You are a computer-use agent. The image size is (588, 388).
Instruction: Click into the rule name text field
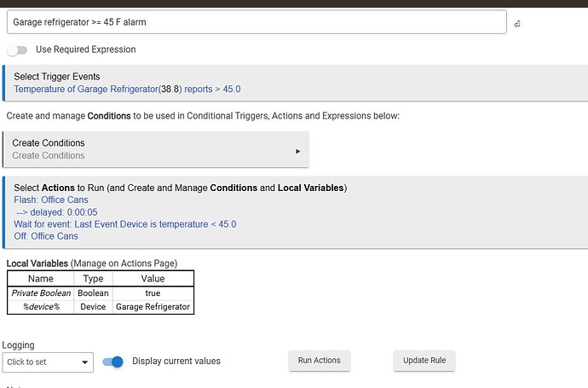point(256,22)
